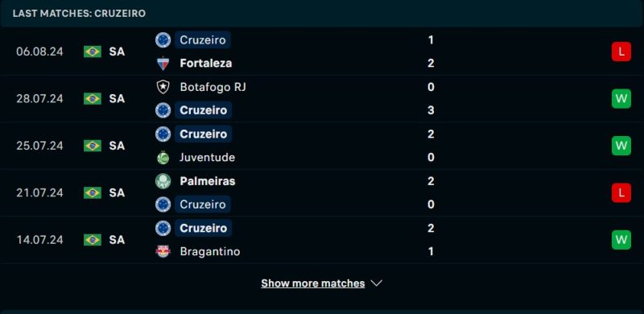
Task: Click the green W badge for 28.07.24 match
Action: point(621,99)
